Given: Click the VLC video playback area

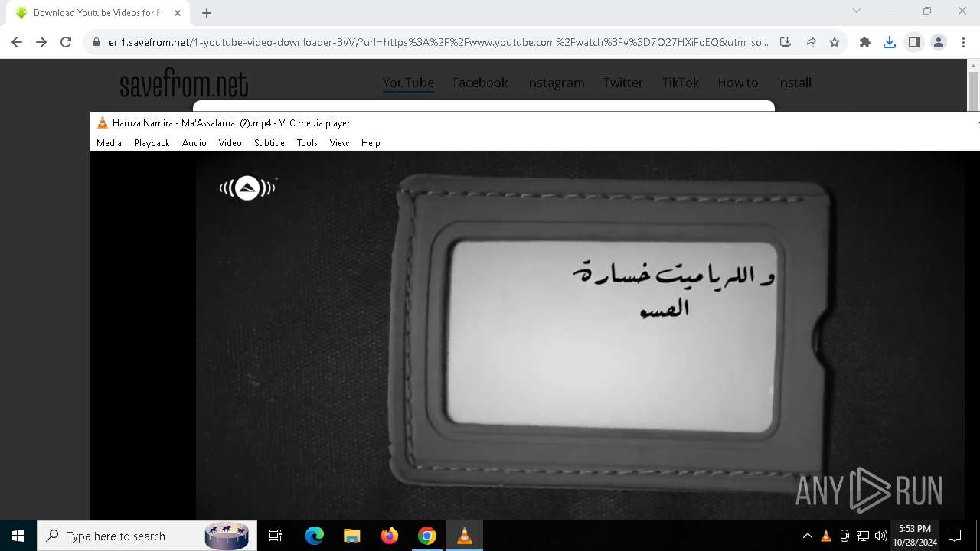Looking at the screenshot, I should click(534, 335).
